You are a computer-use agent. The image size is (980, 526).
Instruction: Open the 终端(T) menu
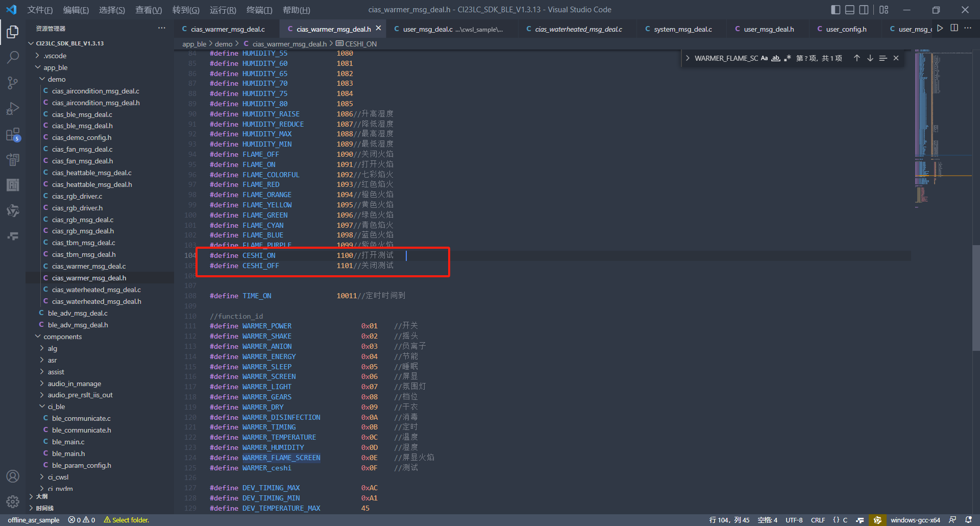259,10
